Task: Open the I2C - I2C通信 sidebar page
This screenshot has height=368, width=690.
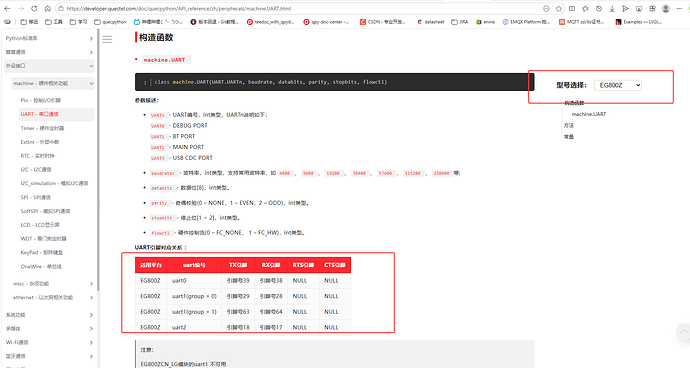Action: [x=36, y=169]
